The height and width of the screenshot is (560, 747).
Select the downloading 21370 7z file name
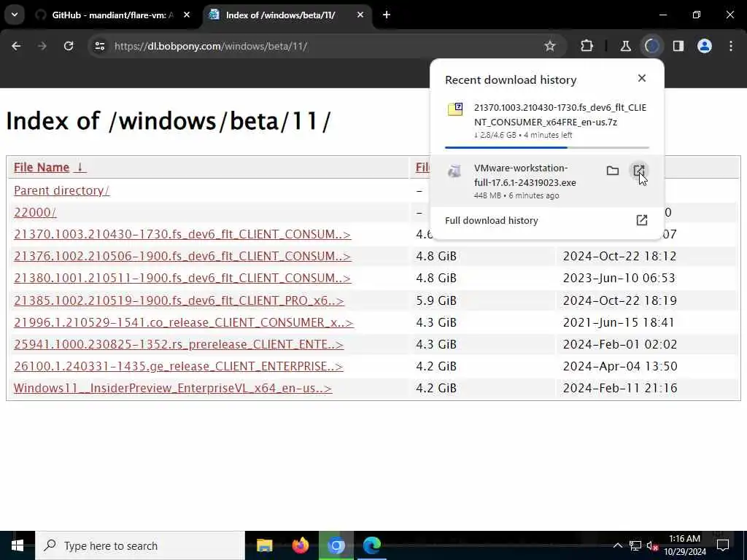pos(560,114)
